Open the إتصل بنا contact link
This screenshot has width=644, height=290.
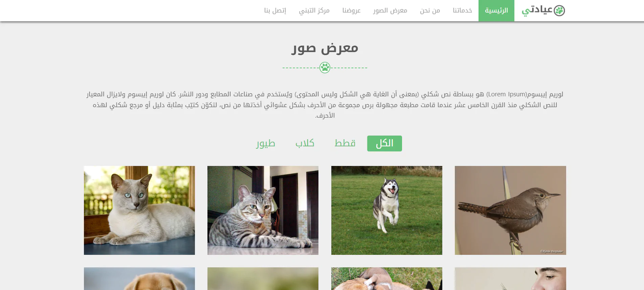tap(275, 10)
